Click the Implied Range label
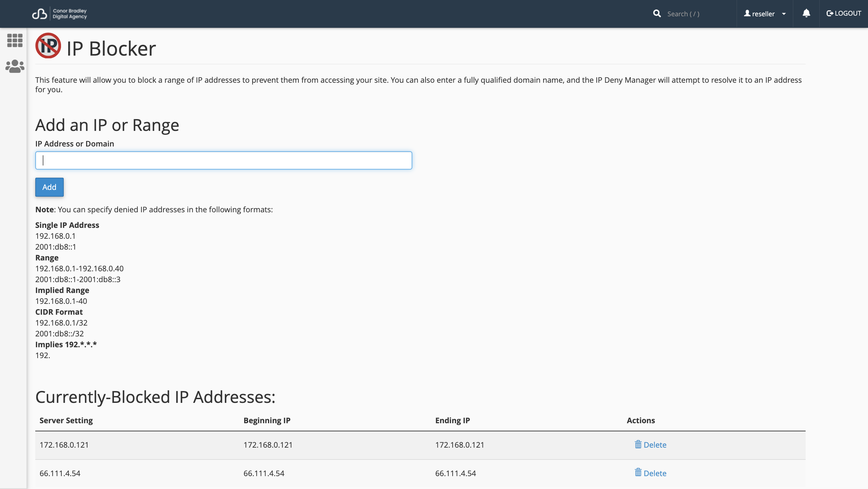 62,290
